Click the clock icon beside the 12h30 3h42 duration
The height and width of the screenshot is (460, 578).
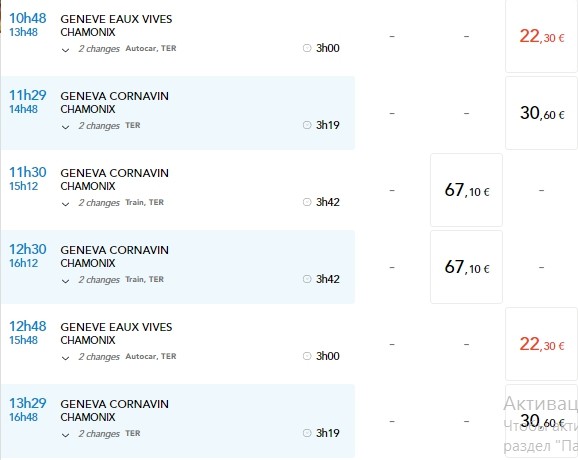tap(307, 279)
